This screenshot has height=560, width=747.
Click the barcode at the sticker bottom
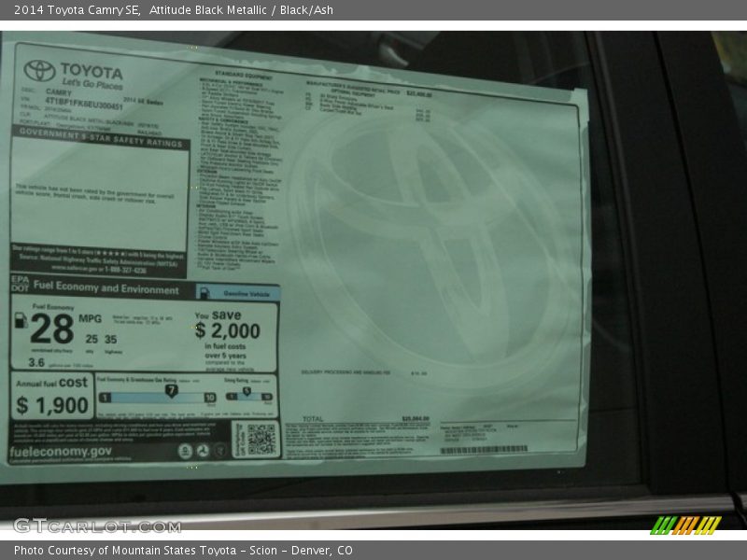pos(484,450)
